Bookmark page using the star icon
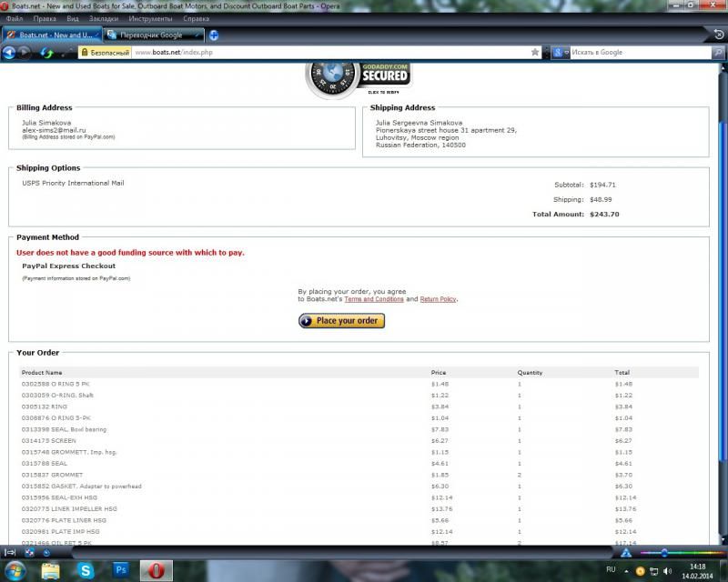 [535, 53]
